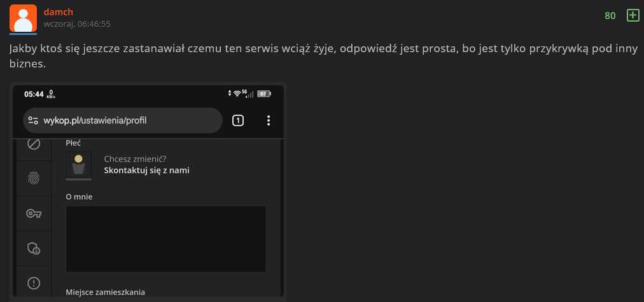Click the site settings icon in address bar
Screen dimensions: 644x302
33,120
